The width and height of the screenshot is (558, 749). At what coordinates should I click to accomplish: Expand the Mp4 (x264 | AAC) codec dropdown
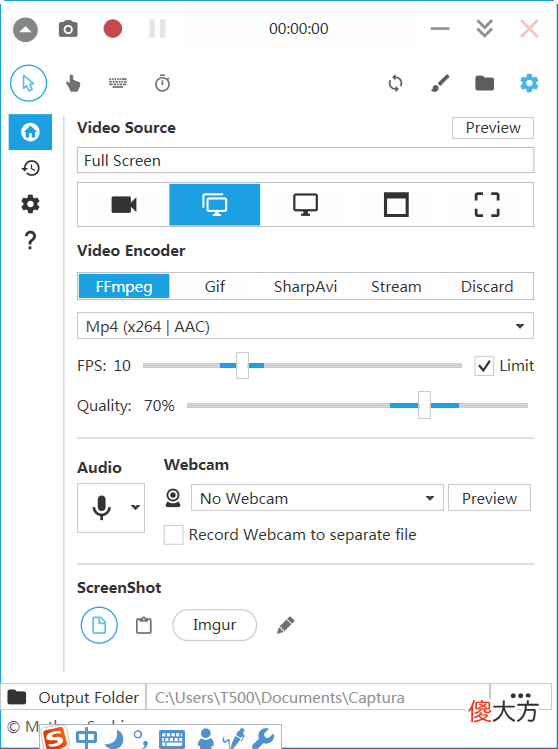coord(305,326)
